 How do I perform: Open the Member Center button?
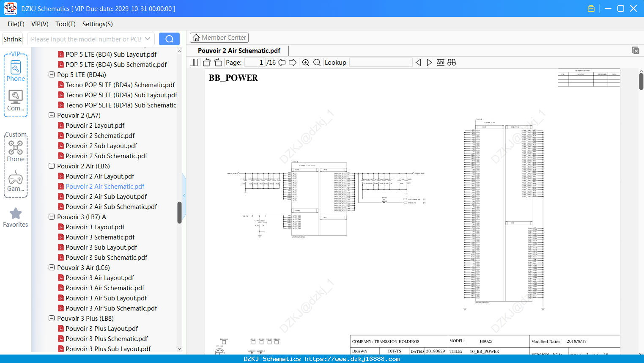click(219, 38)
